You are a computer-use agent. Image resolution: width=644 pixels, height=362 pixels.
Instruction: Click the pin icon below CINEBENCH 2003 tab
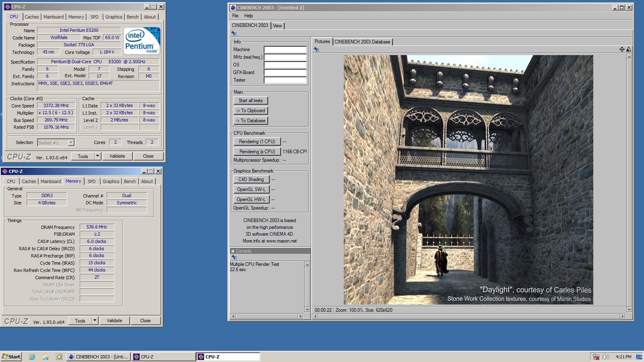[234, 33]
